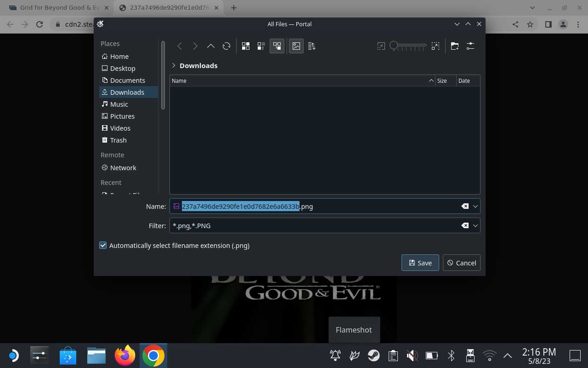
Task: Open Music in Places panel
Action: 129,104
